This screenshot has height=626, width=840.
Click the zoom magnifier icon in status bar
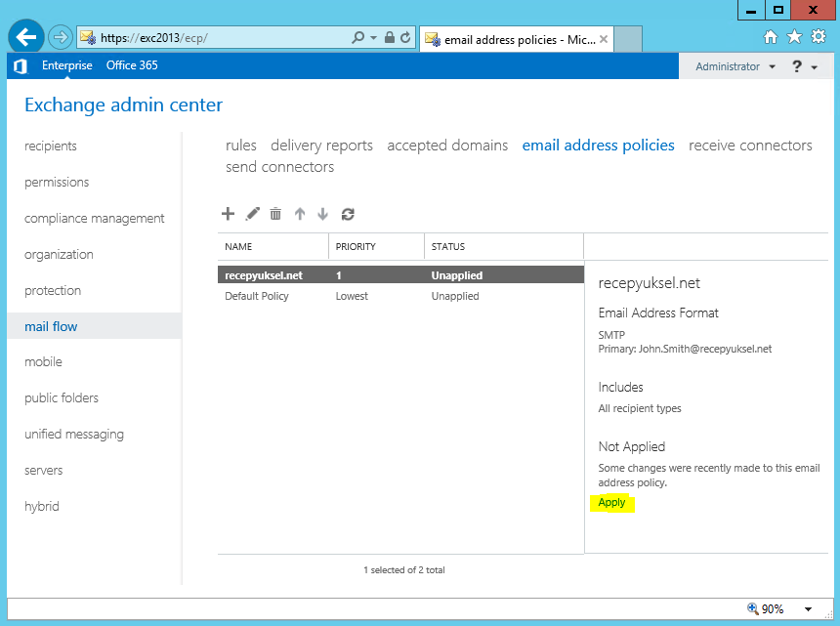click(753, 608)
